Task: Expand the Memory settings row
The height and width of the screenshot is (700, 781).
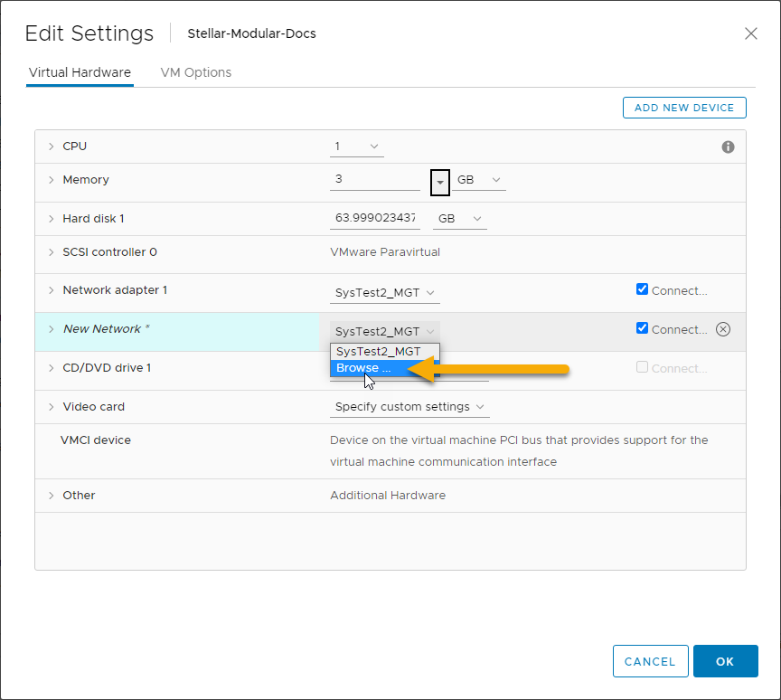Action: (52, 180)
